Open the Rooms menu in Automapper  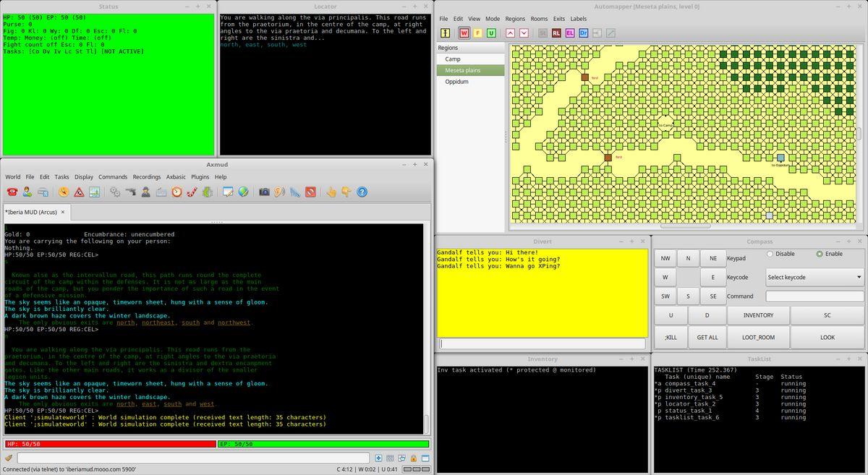pos(539,19)
